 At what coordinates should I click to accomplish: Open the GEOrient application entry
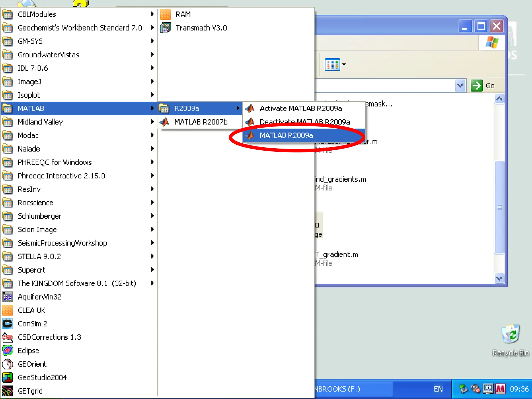pyautogui.click(x=32, y=364)
